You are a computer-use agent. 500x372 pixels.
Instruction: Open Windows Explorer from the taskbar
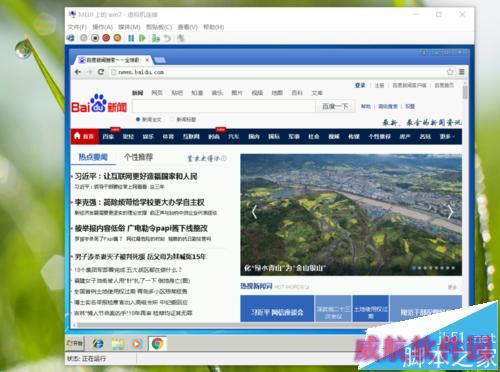pyautogui.click(x=118, y=343)
